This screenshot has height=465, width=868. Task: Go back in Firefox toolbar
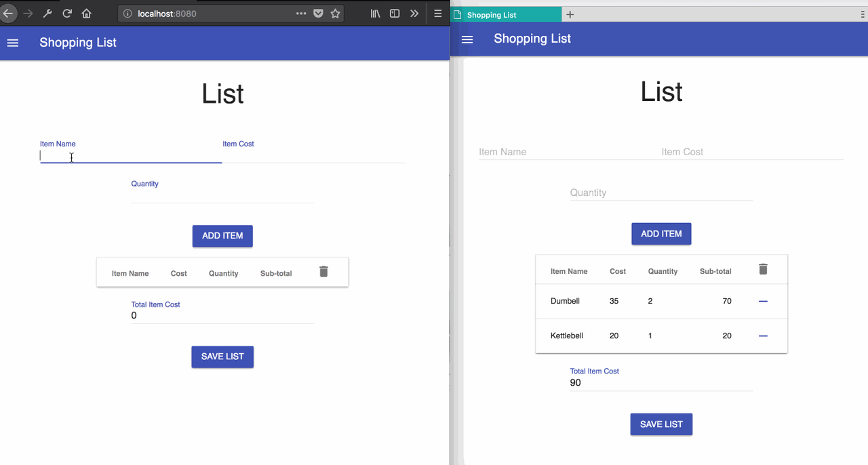pos(7,13)
